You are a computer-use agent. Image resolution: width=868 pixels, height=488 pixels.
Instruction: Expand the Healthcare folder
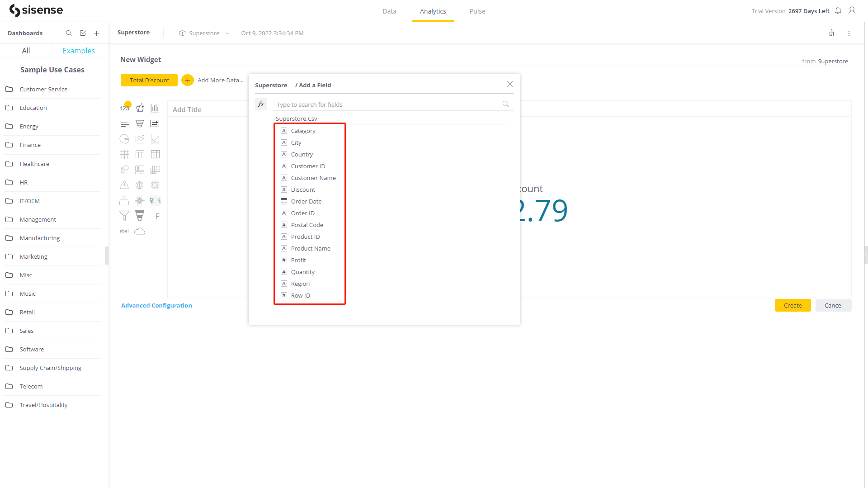coord(52,164)
